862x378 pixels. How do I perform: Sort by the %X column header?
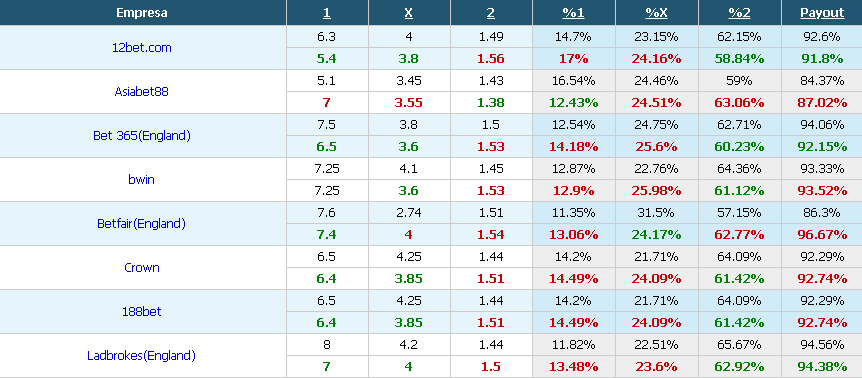[x=656, y=13]
